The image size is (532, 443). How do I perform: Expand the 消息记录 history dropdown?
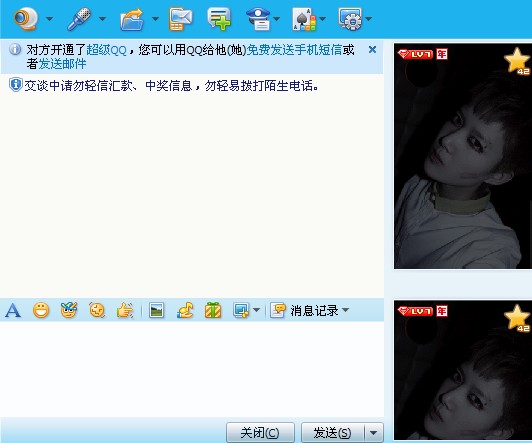346,310
